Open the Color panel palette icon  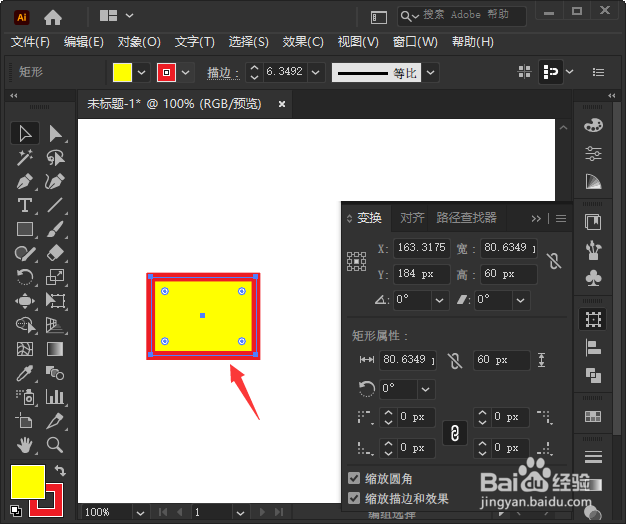click(x=593, y=126)
